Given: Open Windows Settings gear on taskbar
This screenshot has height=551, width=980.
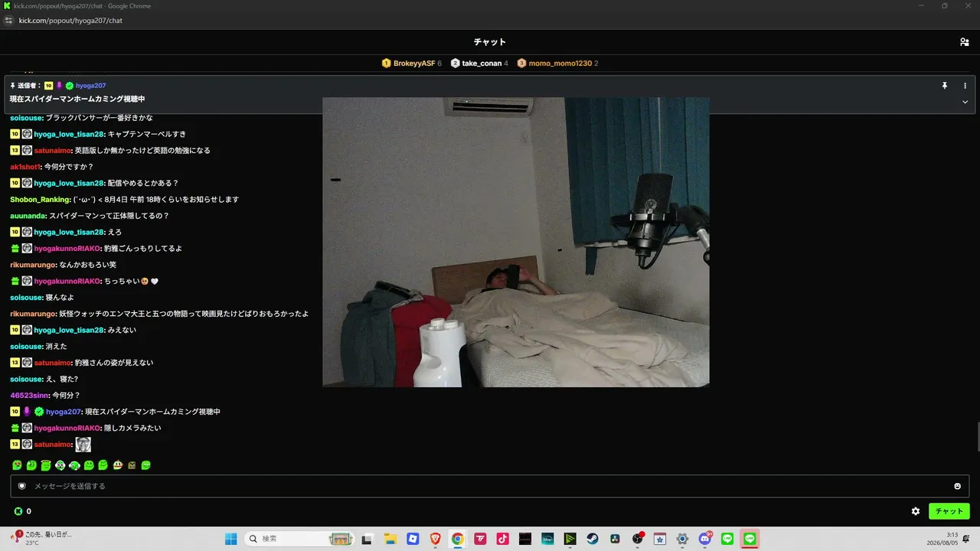Looking at the screenshot, I should 682,539.
